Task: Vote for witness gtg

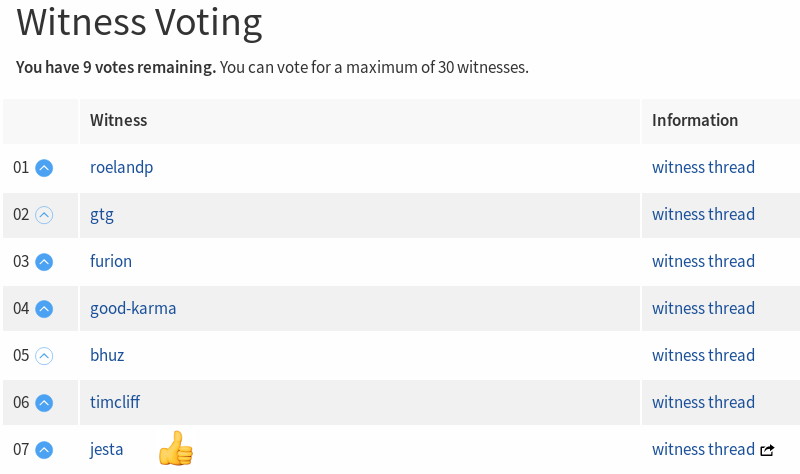Action: [x=44, y=215]
